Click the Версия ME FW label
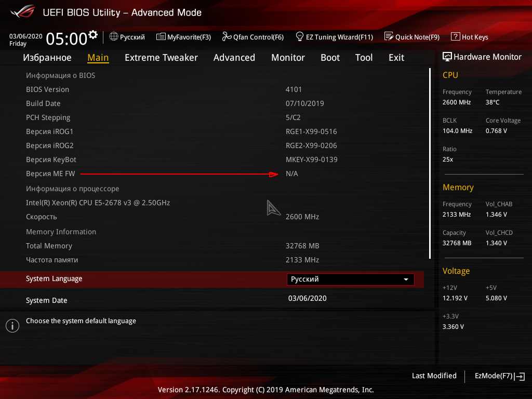Image resolution: width=532 pixels, height=399 pixels. (50, 174)
